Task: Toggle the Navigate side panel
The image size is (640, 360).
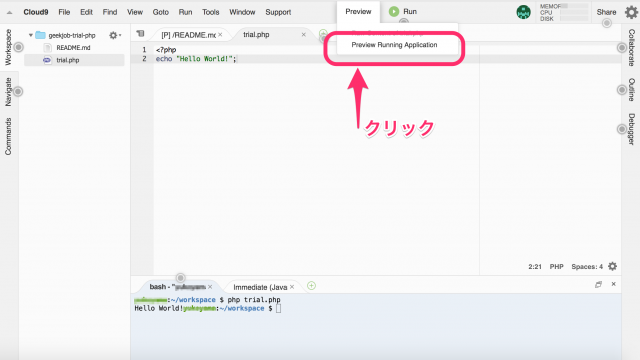Action: [x=8, y=92]
